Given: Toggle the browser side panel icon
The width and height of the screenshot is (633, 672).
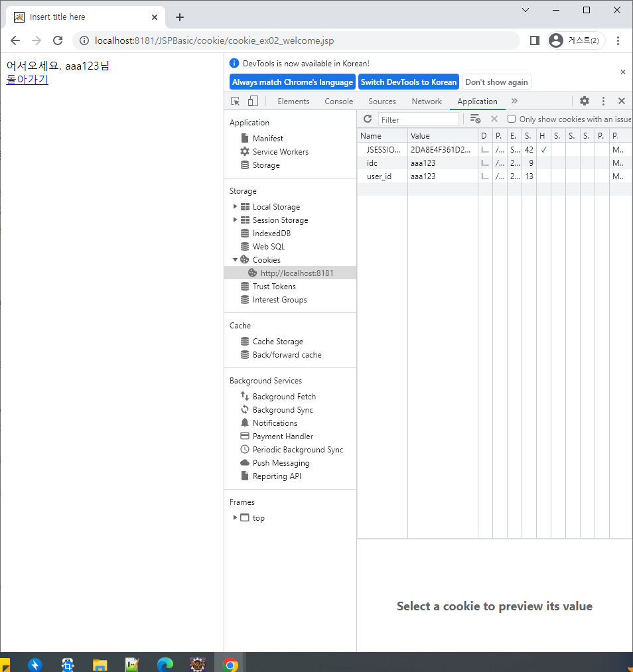Looking at the screenshot, I should (534, 40).
